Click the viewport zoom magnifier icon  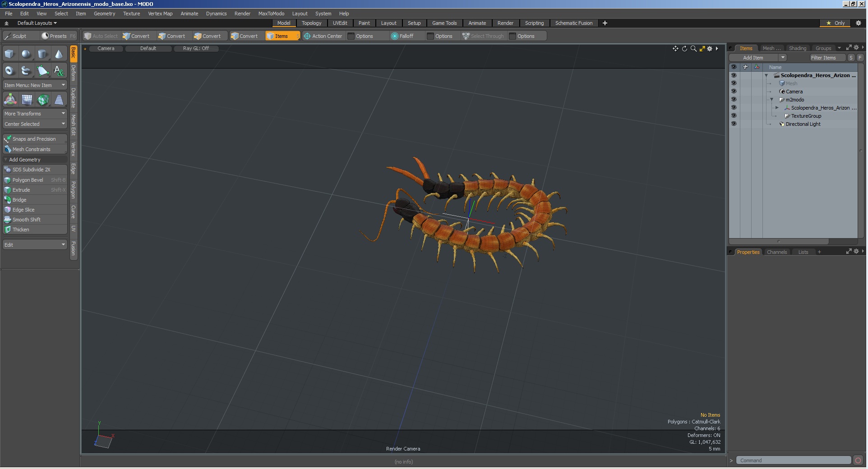coord(693,49)
